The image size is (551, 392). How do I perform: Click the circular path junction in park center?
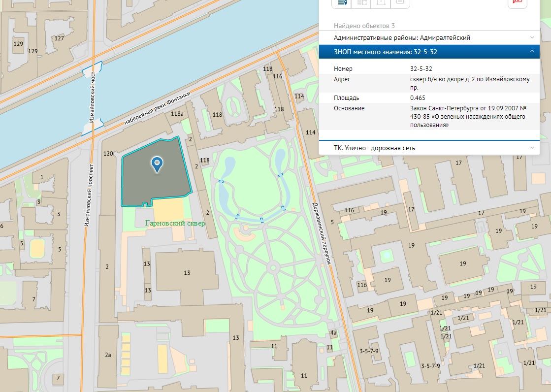coord(272,268)
